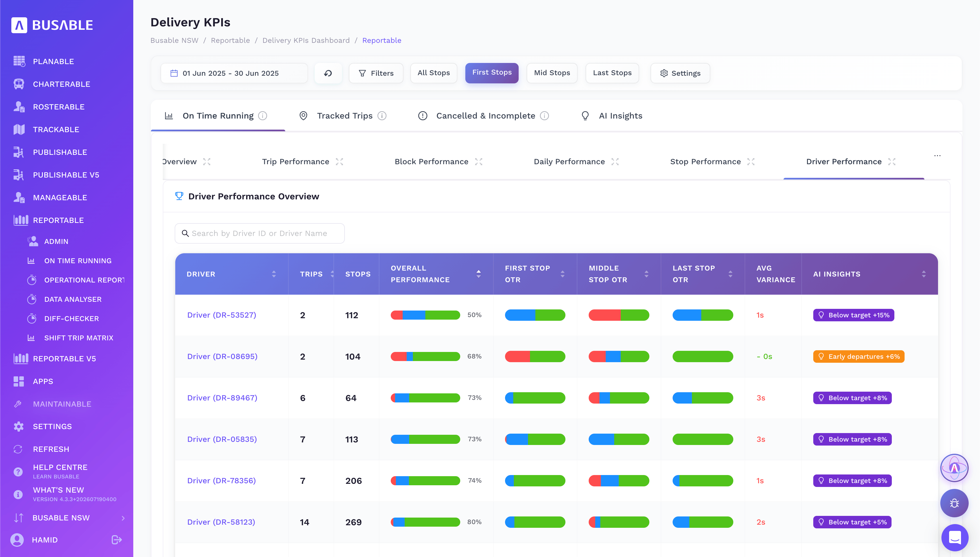The width and height of the screenshot is (980, 557).
Task: Sort by Overall Performance column
Action: click(479, 274)
